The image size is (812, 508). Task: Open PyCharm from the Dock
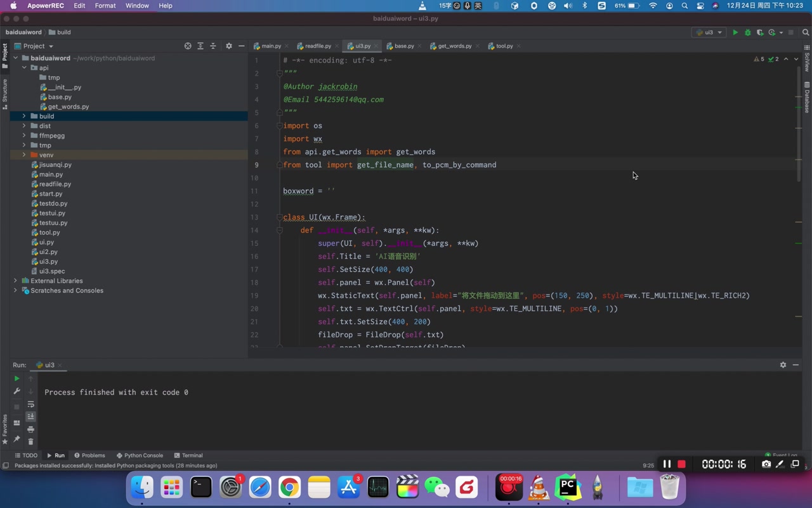pyautogui.click(x=568, y=487)
